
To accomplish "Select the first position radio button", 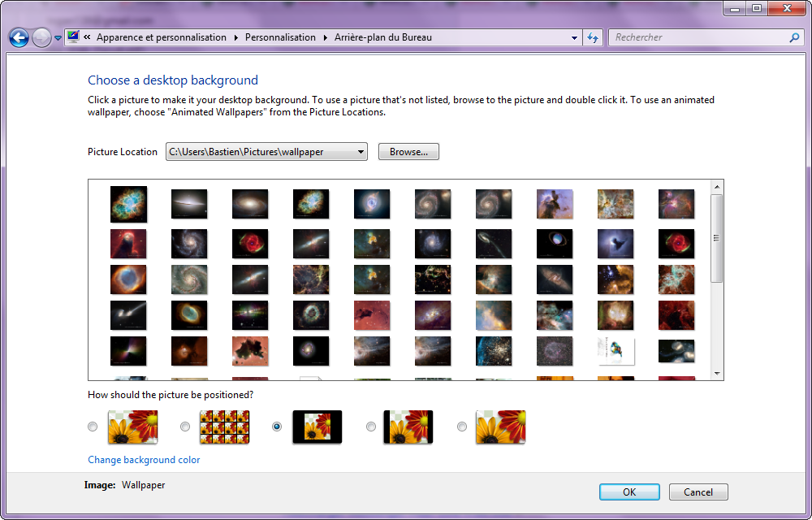I will click(93, 427).
